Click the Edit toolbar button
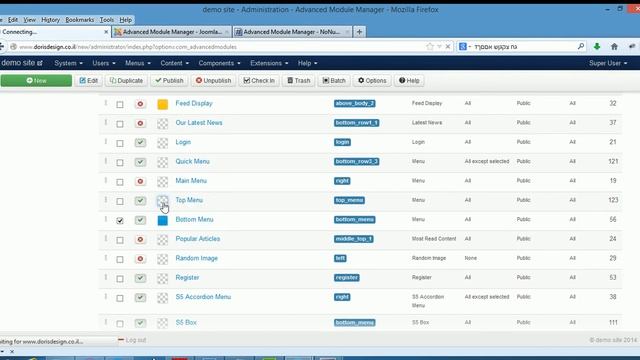The width and height of the screenshot is (640, 360). tap(89, 80)
